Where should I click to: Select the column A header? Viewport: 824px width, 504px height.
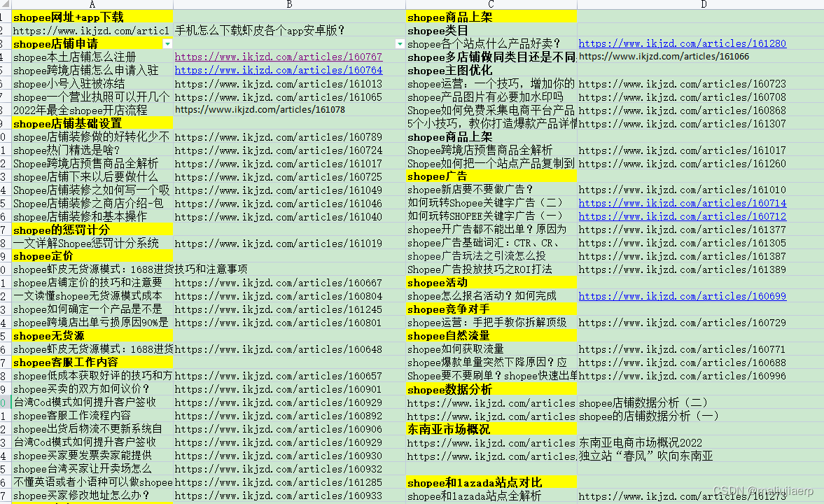coord(91,4)
